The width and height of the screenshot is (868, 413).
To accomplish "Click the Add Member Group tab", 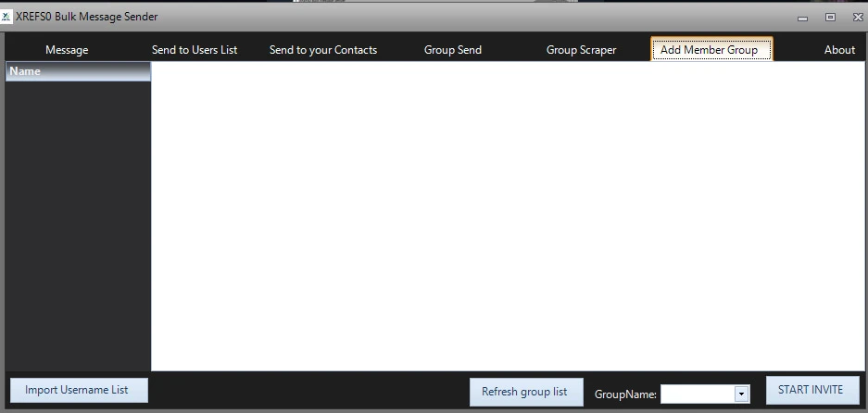I will 711,49.
